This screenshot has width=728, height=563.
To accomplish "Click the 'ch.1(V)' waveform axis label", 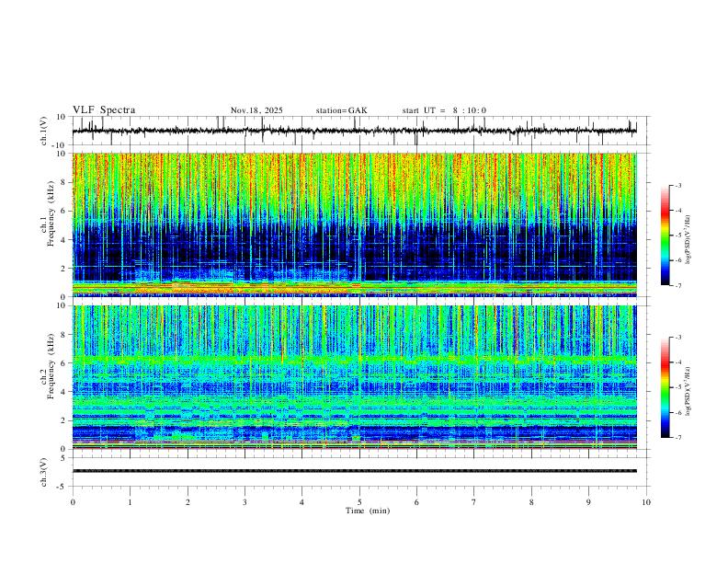I will (44, 131).
